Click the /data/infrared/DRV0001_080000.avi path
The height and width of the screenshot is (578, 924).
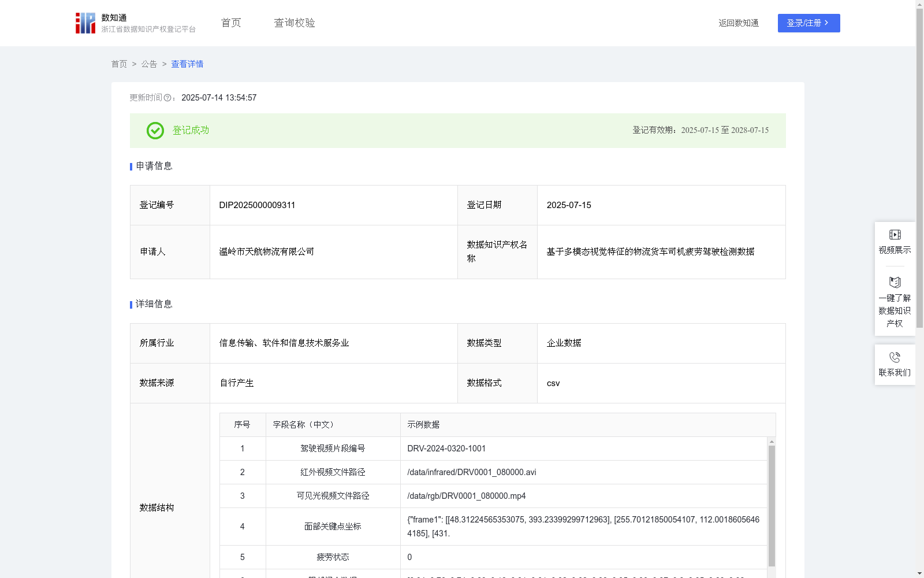(x=472, y=472)
